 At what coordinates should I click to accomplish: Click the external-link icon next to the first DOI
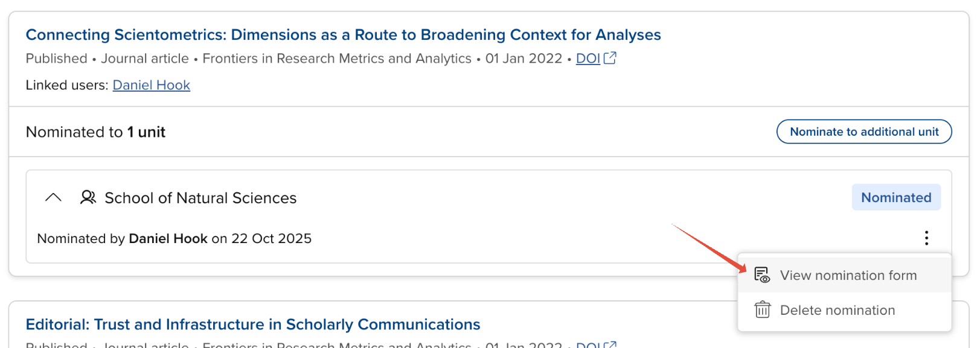pos(610,58)
